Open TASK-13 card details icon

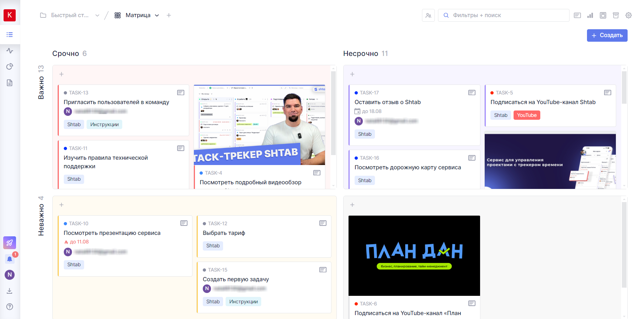point(181,93)
